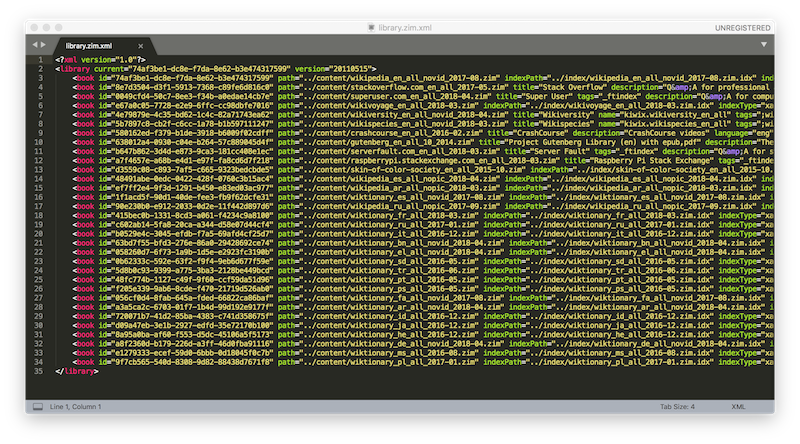The image size is (800, 444).
Task: Click the previous tab arrow
Action: (35, 45)
